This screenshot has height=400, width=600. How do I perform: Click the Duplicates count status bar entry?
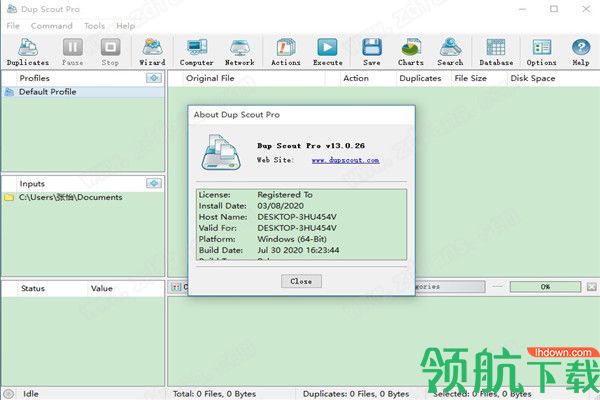356,394
